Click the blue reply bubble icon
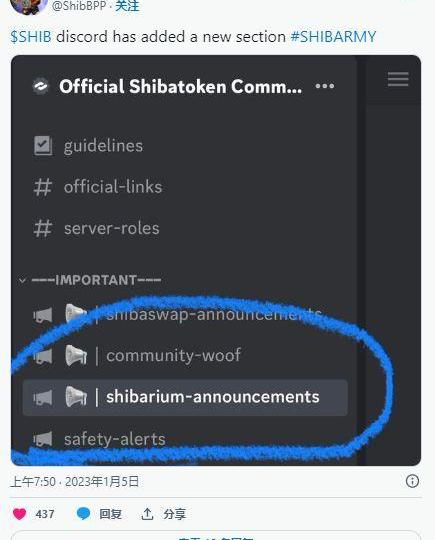The image size is (435, 540). point(83,514)
